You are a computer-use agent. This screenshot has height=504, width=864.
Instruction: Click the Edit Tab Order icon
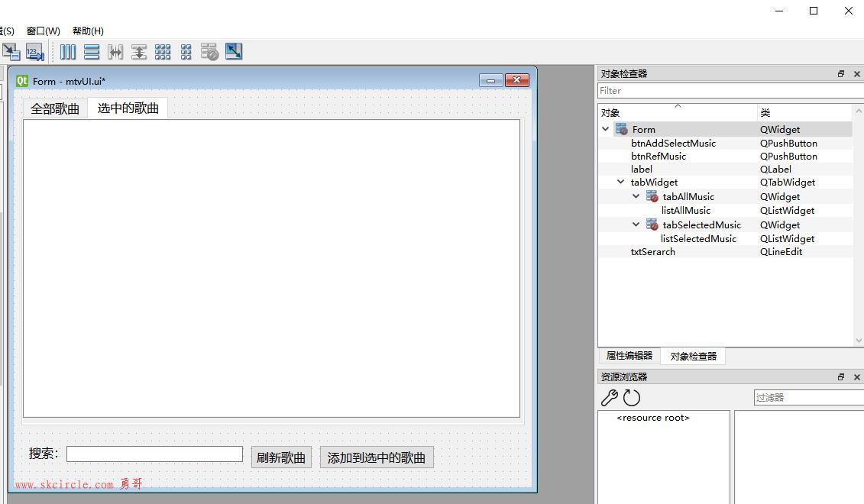point(35,52)
